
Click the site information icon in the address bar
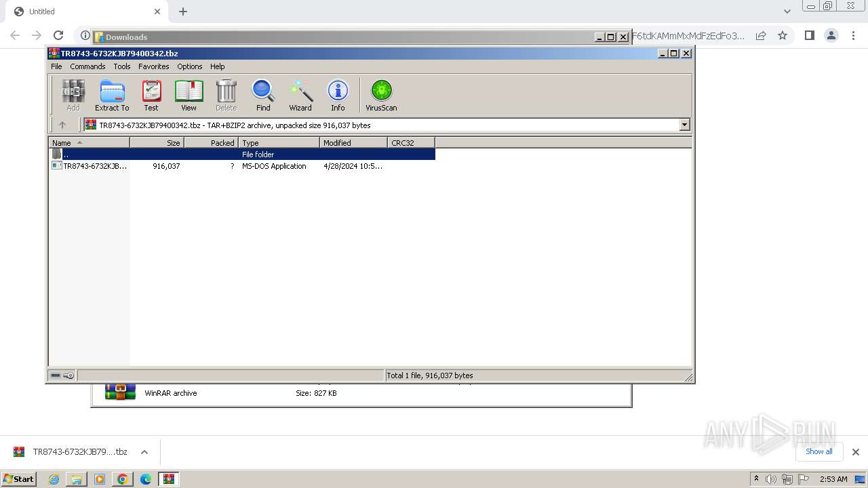pyautogui.click(x=85, y=35)
